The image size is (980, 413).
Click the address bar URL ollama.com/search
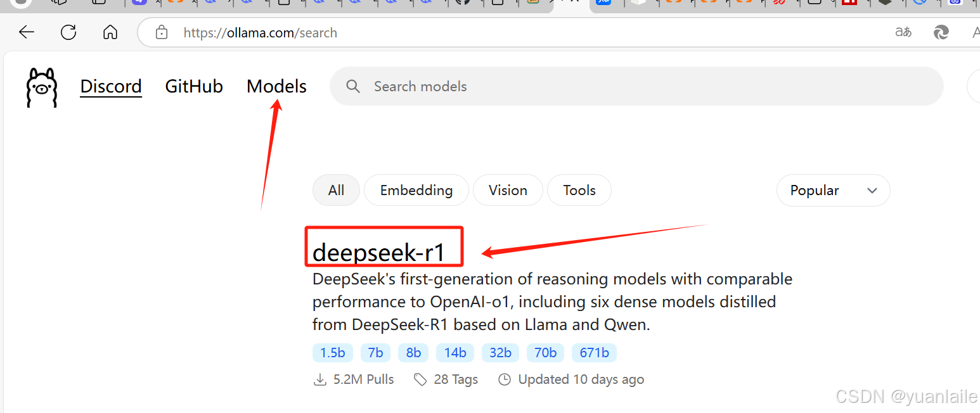click(261, 33)
